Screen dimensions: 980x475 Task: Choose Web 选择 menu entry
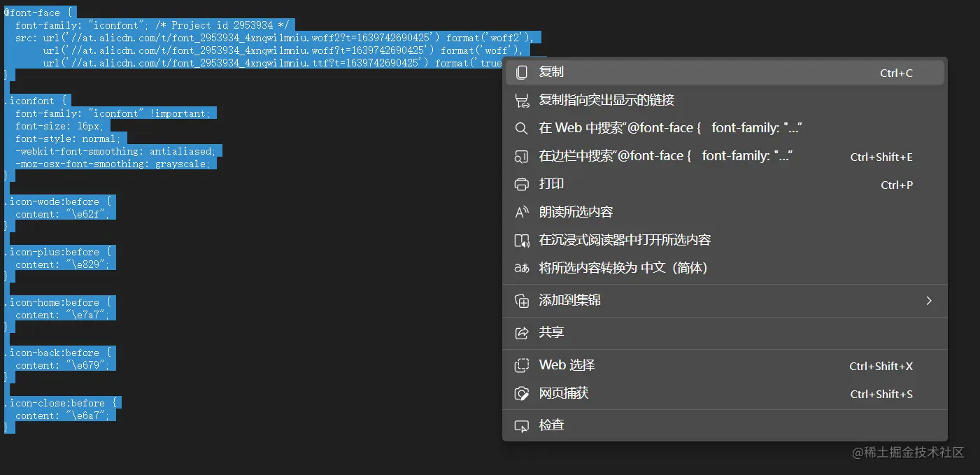725,365
